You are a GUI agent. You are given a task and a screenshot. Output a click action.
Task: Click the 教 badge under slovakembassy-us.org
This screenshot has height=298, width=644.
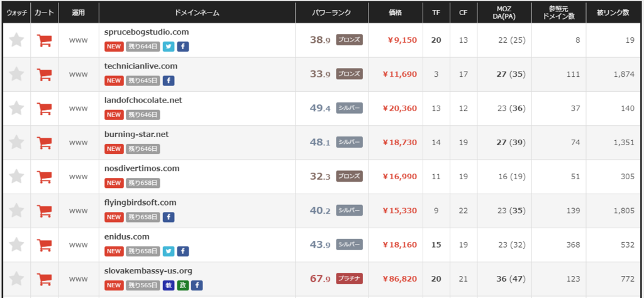[169, 285]
